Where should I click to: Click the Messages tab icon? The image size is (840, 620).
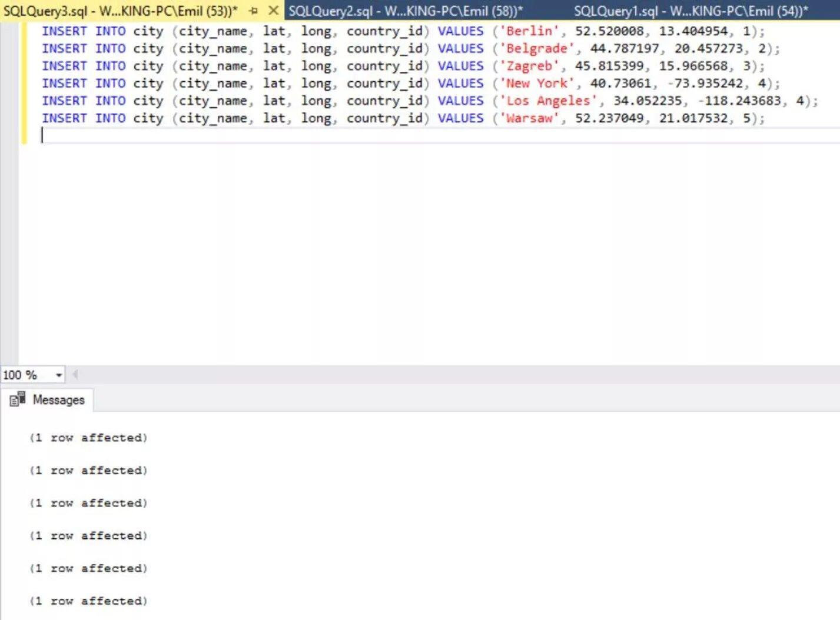tap(18, 399)
